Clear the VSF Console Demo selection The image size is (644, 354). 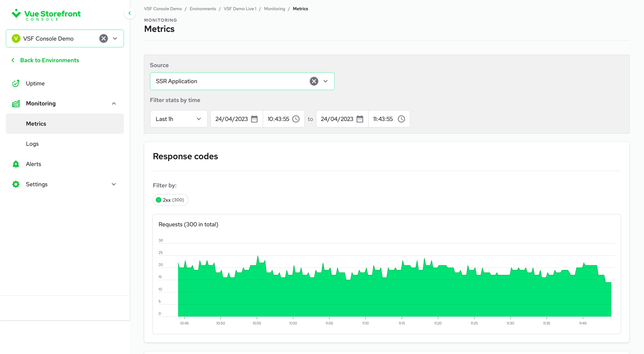[103, 39]
